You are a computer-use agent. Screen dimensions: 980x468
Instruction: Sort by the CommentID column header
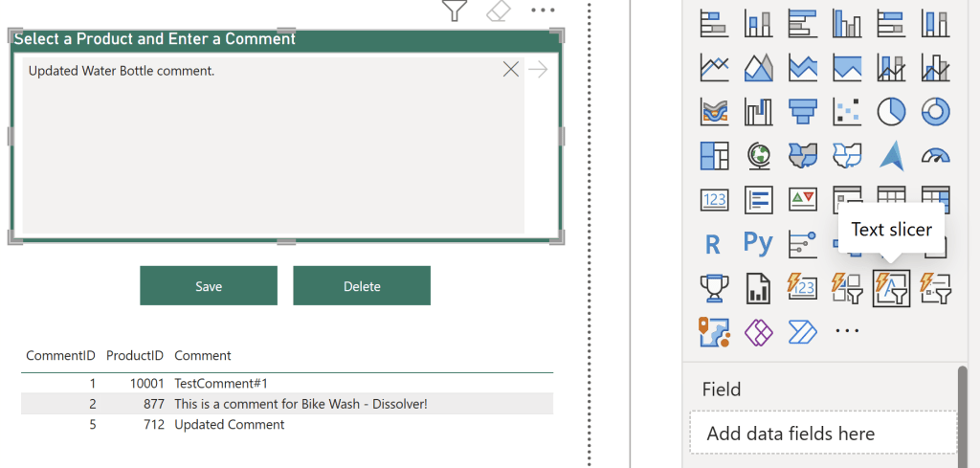coord(59,355)
